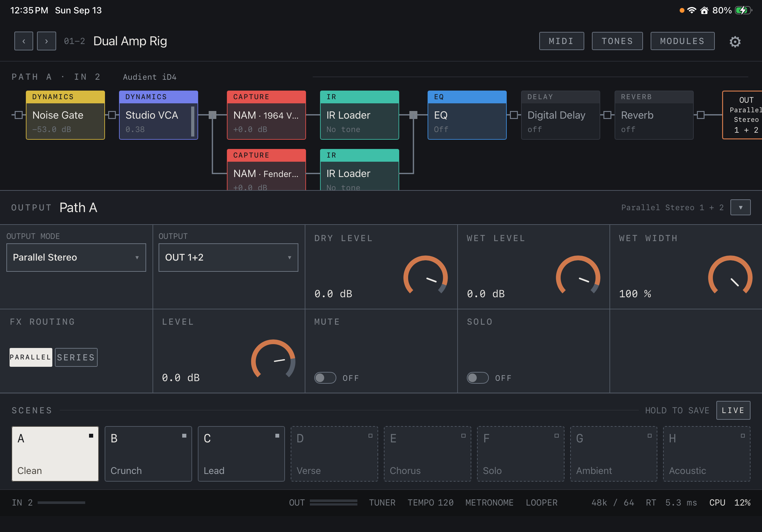Select scene F Solo
Viewport: 762px width, 532px height.
[521, 454]
